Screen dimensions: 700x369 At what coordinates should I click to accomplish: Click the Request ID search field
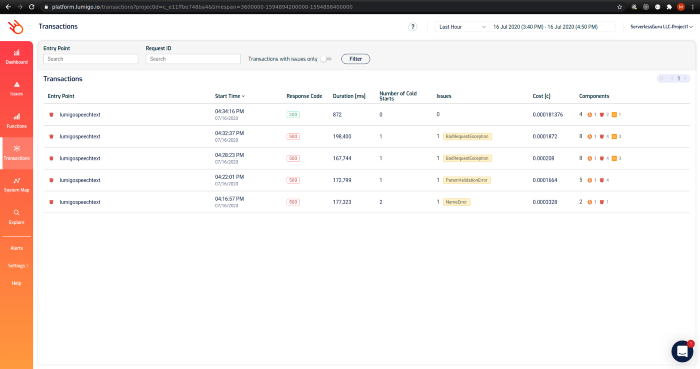click(193, 59)
